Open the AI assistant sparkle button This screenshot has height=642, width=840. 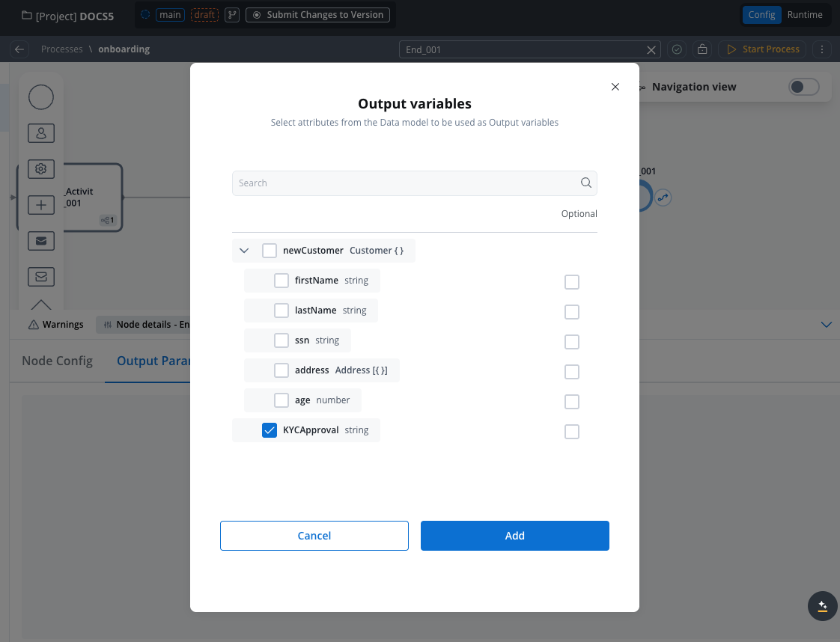(x=822, y=606)
